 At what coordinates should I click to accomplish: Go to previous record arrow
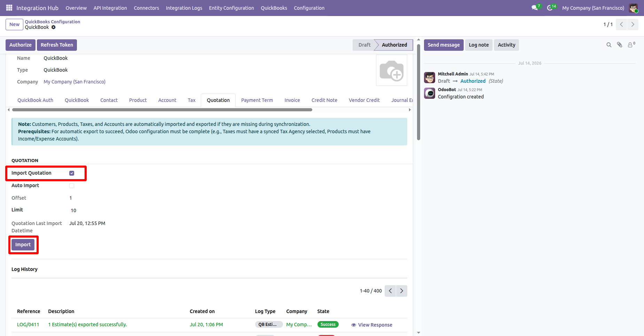(x=621, y=24)
